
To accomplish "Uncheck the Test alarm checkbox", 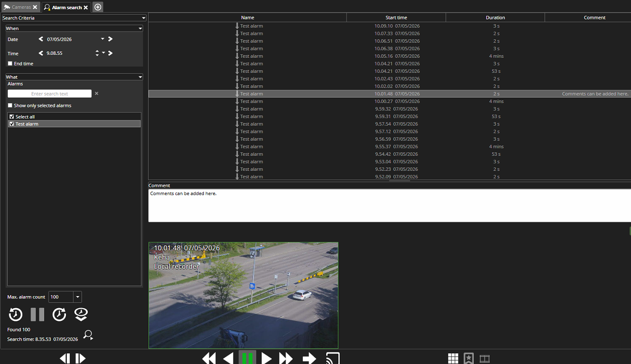I will [x=12, y=124].
